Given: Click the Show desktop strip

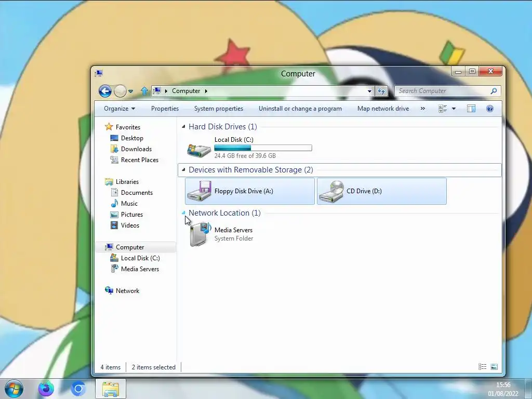Looking at the screenshot, I should point(528,389).
